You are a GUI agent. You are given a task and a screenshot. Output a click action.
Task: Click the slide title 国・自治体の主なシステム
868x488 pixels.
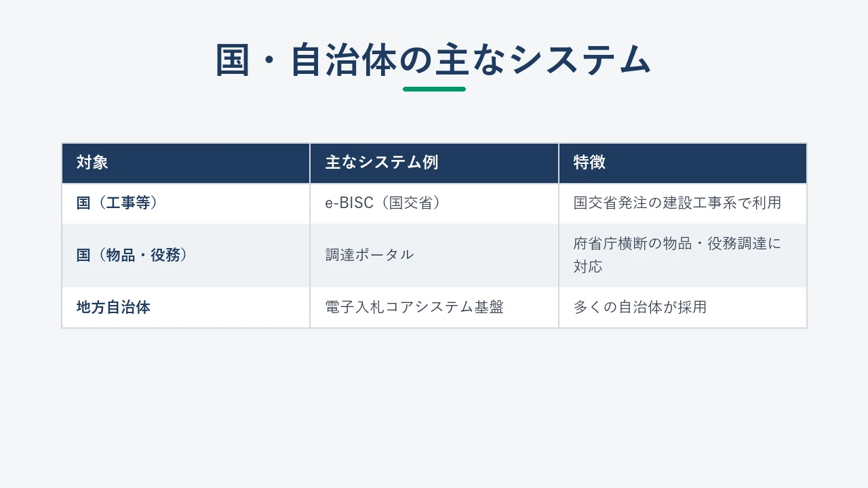(x=434, y=60)
